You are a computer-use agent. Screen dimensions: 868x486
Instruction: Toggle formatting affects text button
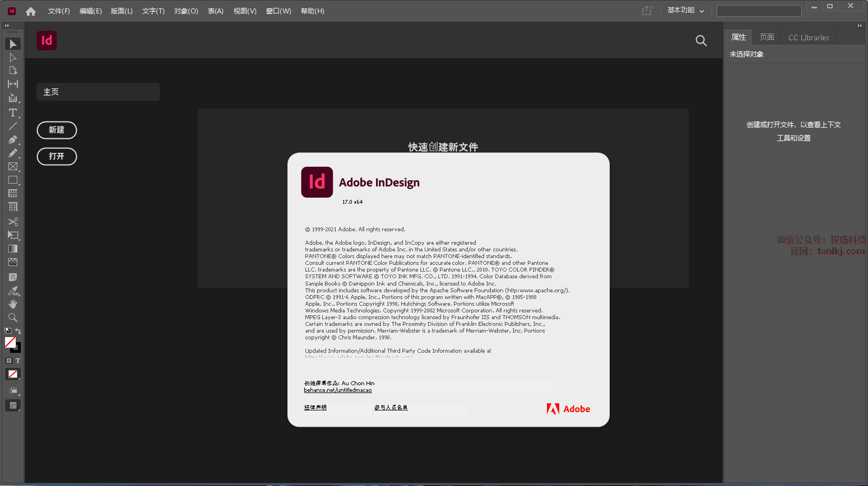pyautogui.click(x=18, y=361)
